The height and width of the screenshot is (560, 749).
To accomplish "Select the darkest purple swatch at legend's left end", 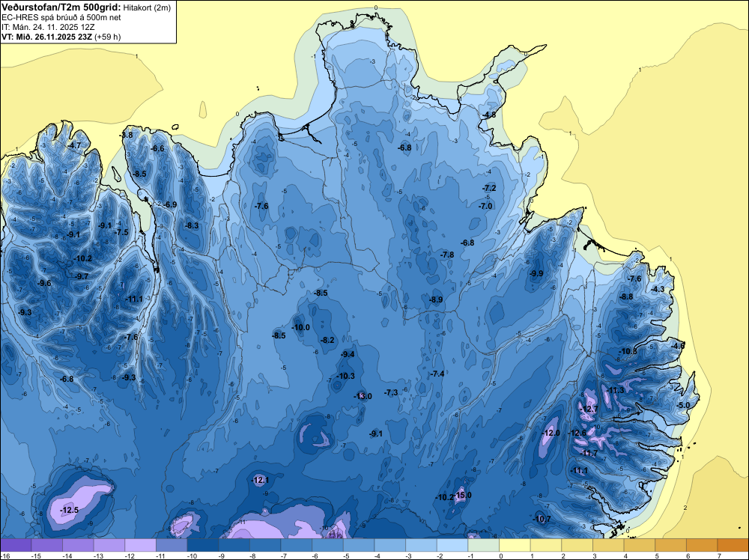I will pyautogui.click(x=16, y=545).
